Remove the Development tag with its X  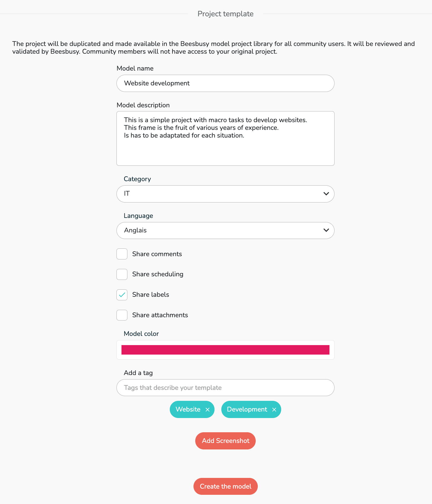(x=274, y=409)
